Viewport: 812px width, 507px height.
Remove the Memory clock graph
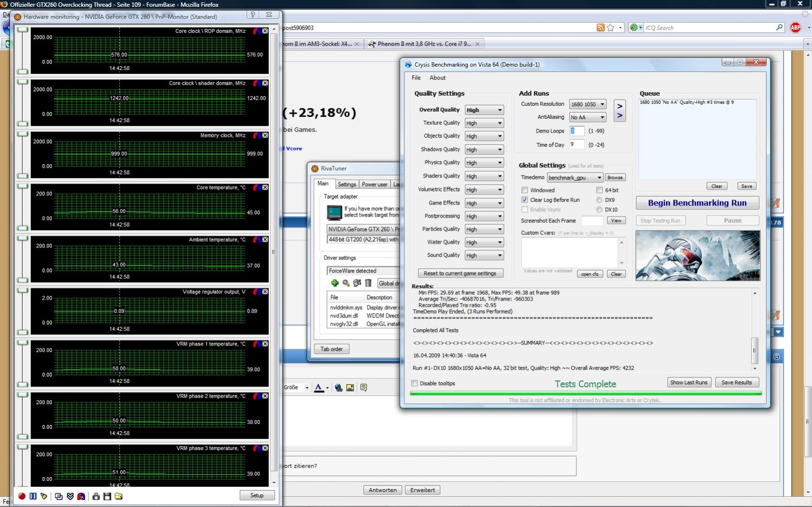coord(265,135)
